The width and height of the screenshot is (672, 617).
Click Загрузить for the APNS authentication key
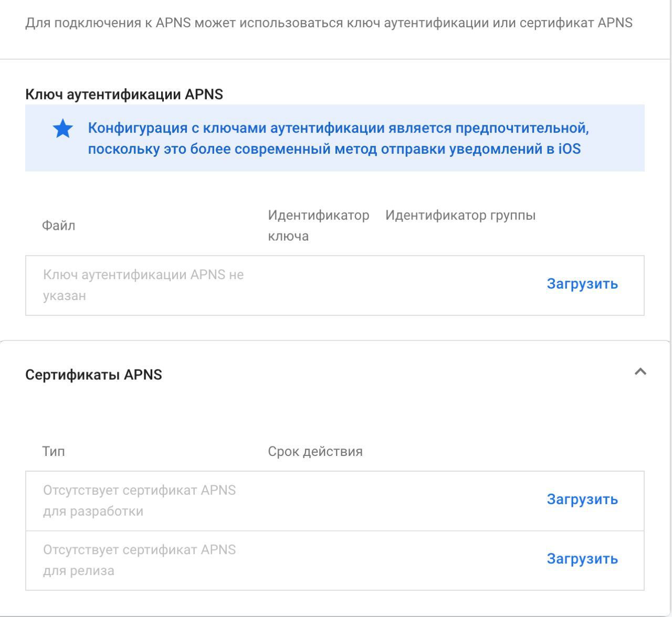(582, 284)
